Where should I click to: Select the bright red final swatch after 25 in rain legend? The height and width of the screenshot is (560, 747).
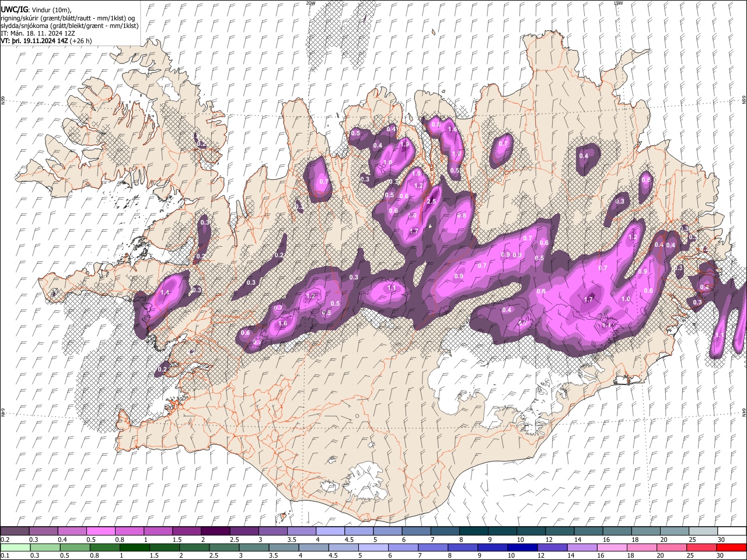[731, 548]
